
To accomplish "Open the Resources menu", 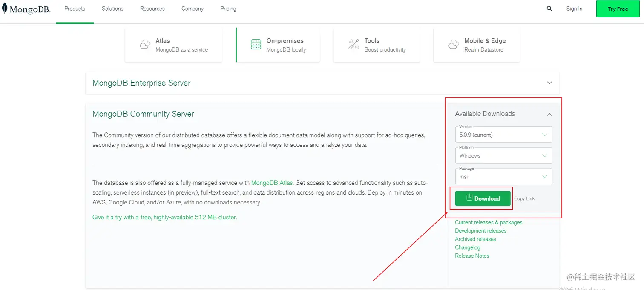I will pos(152,9).
